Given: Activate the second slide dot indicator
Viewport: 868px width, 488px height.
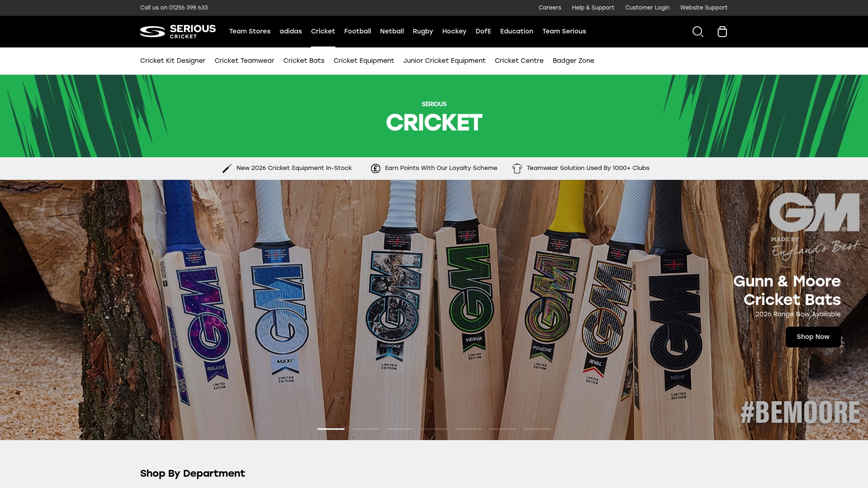Looking at the screenshot, I should coord(365,429).
